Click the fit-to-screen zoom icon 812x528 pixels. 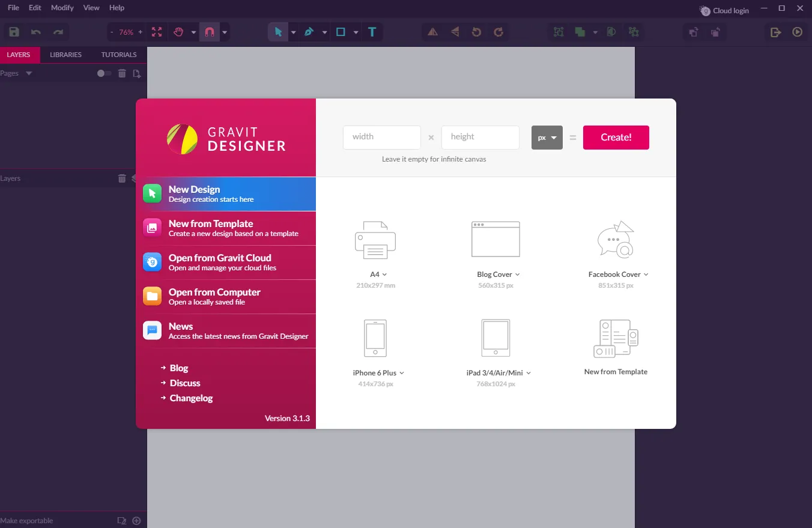coord(157,32)
